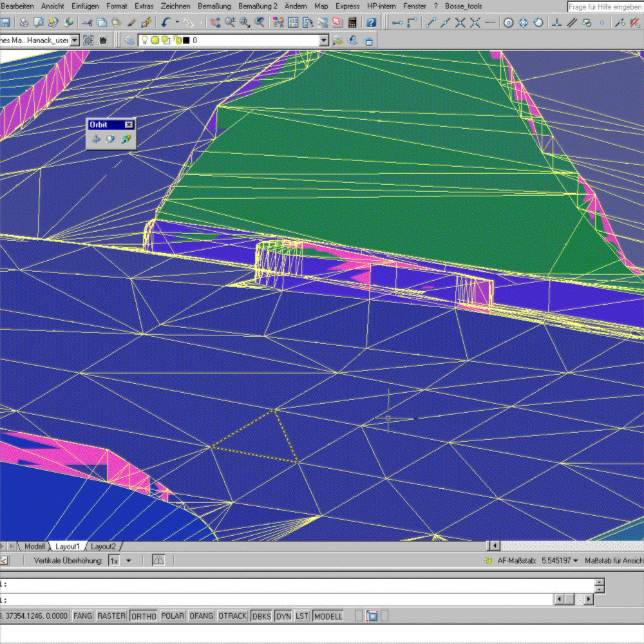Open the Layer Properties Manager icon
Image resolution: width=644 pixels, height=644 pixels.
[x=131, y=40]
